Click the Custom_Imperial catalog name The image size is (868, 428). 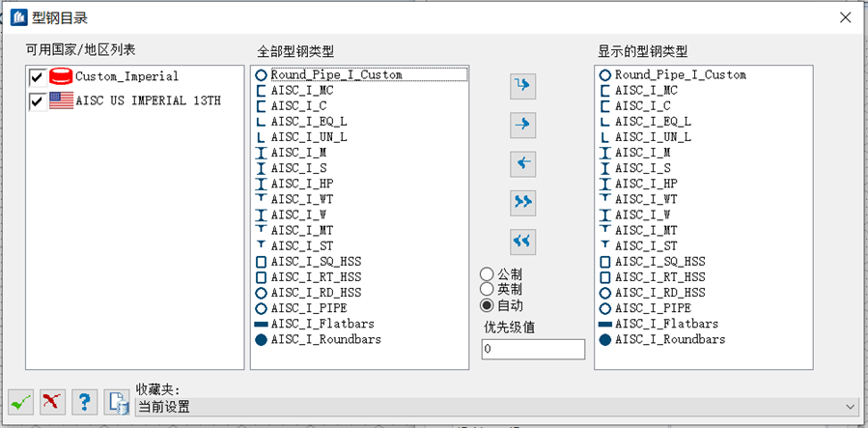[x=126, y=76]
